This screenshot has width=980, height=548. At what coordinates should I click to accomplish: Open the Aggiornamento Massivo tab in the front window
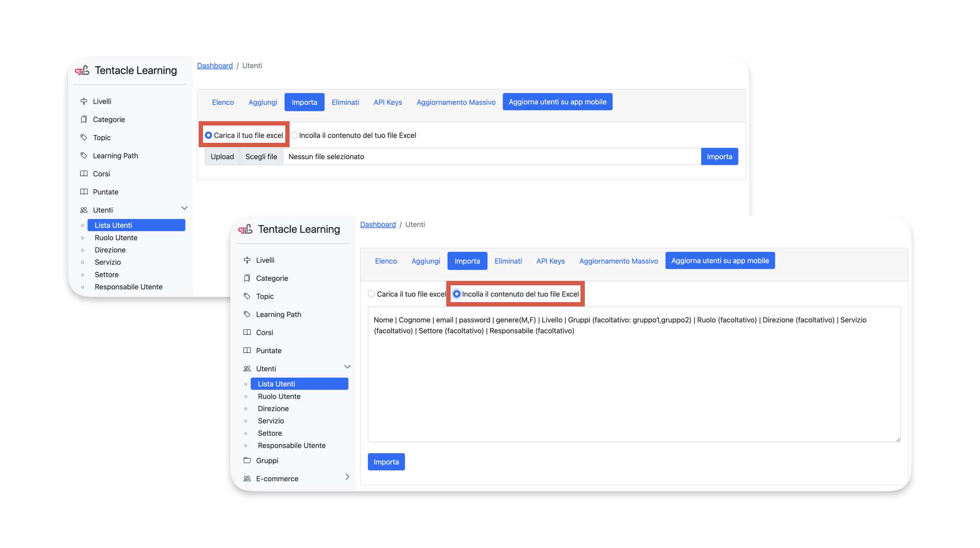point(618,261)
